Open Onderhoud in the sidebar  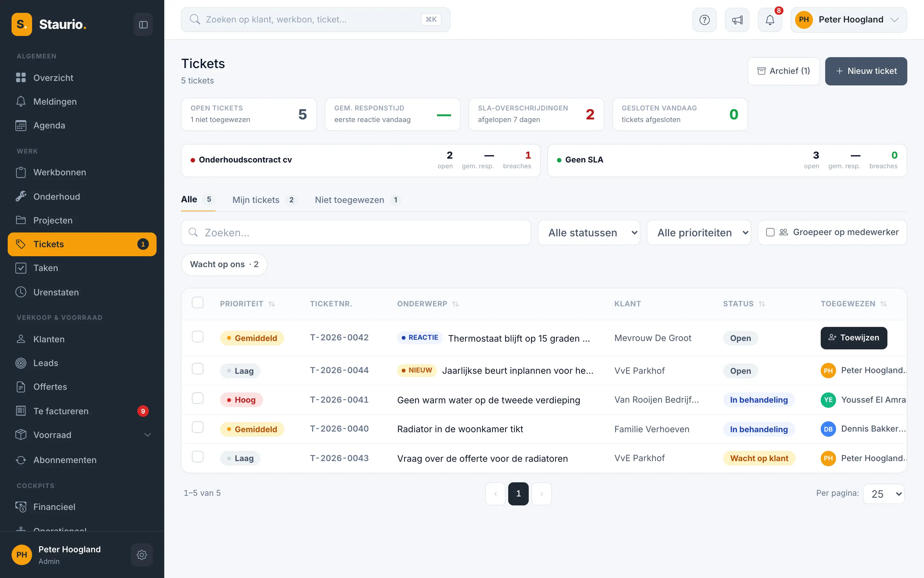[x=82, y=197]
